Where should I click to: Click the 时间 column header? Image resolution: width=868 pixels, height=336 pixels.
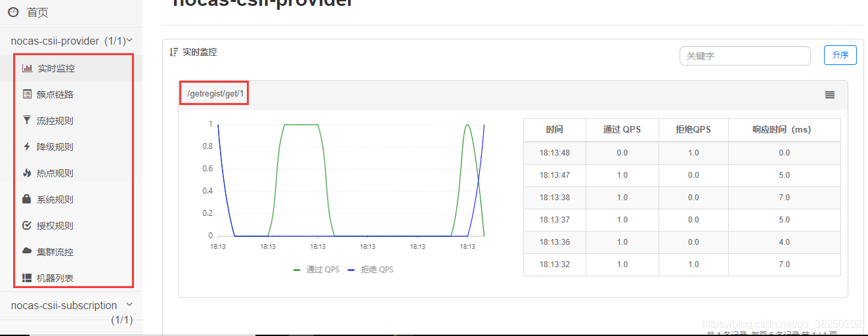(x=555, y=130)
